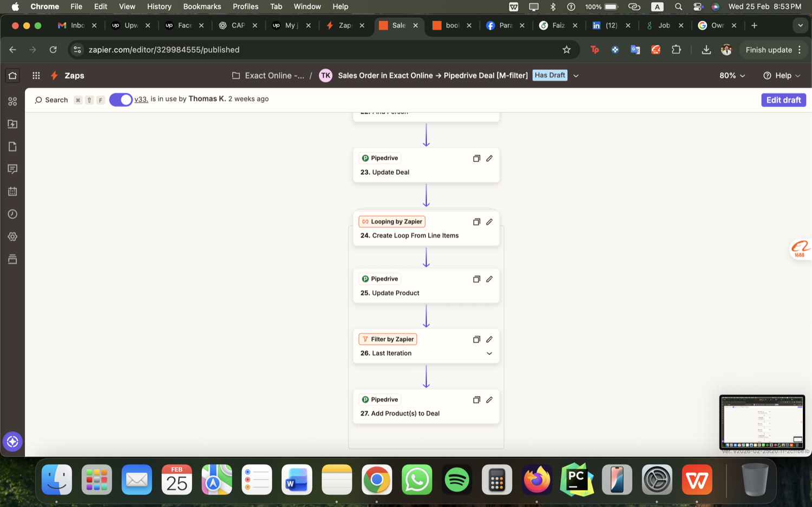This screenshot has width=812, height=507.
Task: Duplicate step 23 Update Deal
Action: click(476, 159)
